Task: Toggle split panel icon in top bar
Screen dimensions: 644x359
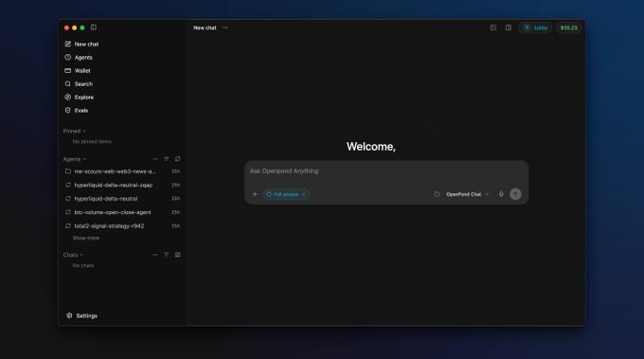Action: [x=509, y=27]
